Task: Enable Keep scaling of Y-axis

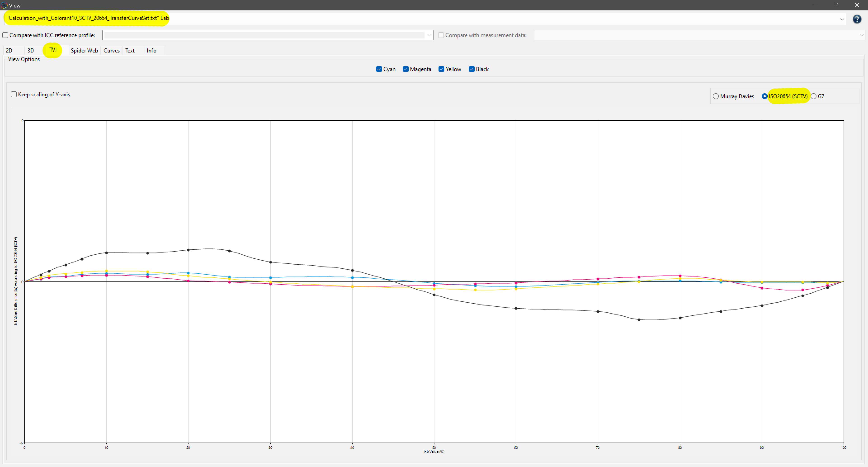Action: click(14, 94)
